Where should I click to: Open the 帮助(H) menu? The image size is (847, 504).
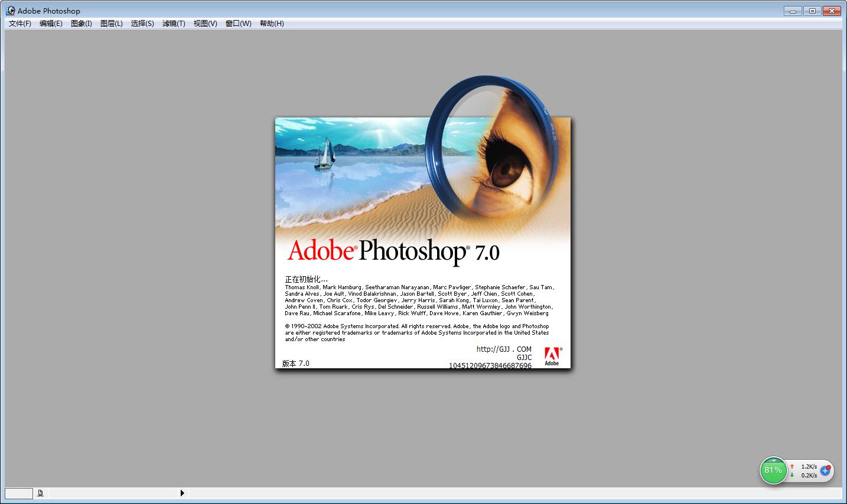click(272, 24)
